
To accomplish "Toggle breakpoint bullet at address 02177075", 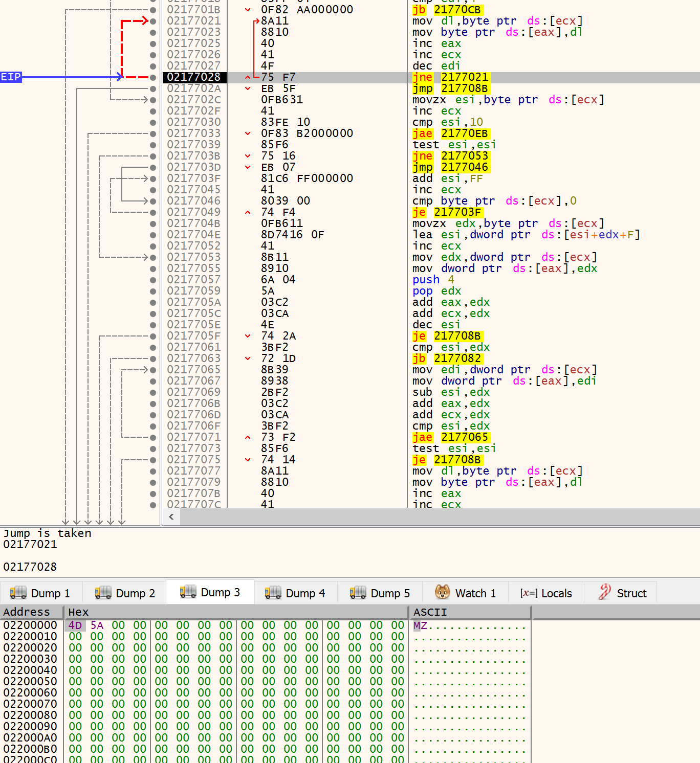I will (153, 460).
